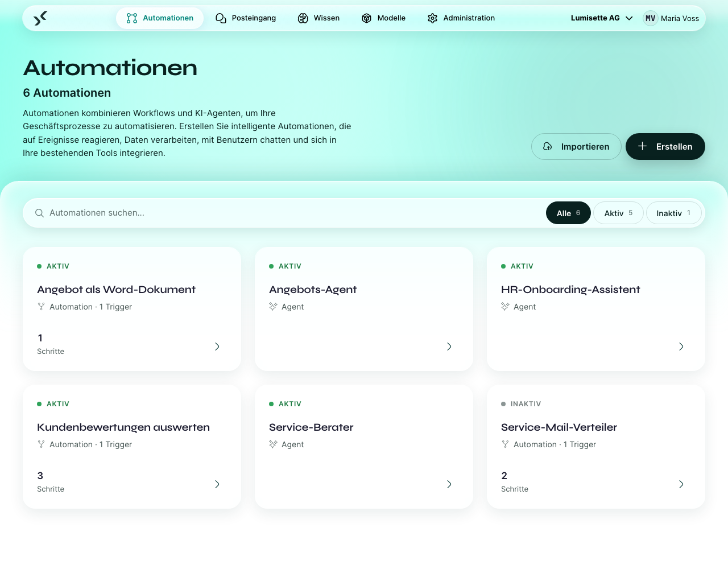Click the Importieren button
The width and height of the screenshot is (728, 569).
[576, 146]
